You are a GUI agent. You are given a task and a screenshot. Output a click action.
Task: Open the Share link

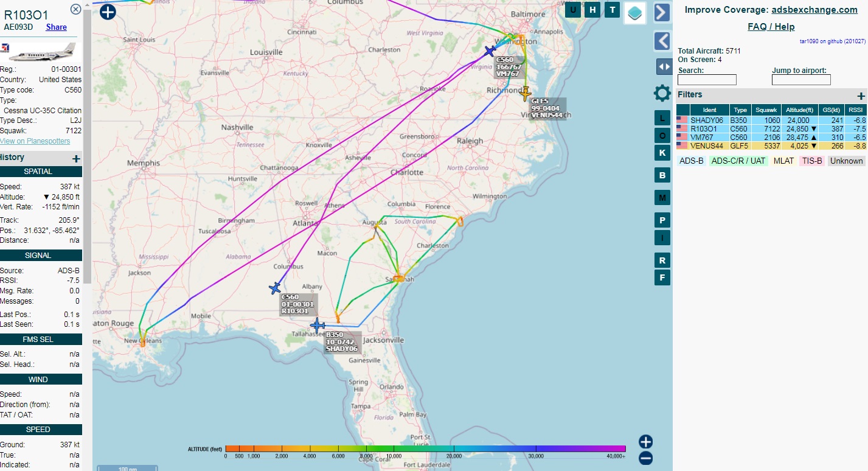57,27
